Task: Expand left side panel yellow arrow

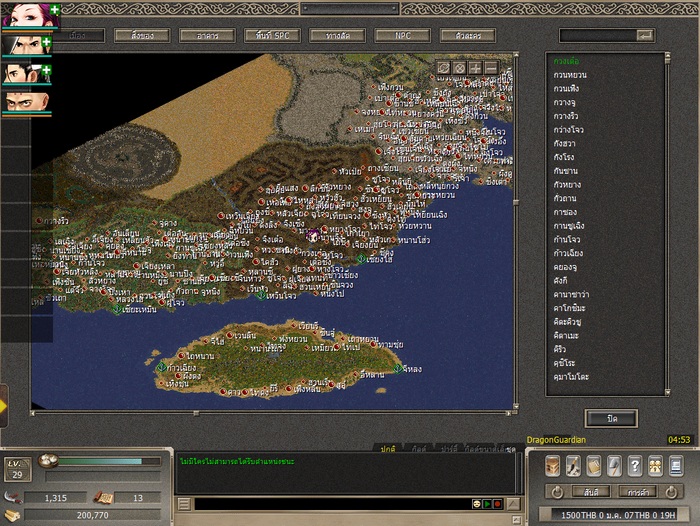Action: tap(4, 406)
